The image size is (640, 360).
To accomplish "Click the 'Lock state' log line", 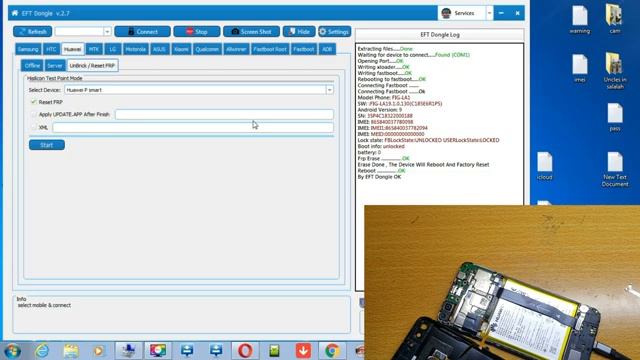I will (428, 140).
